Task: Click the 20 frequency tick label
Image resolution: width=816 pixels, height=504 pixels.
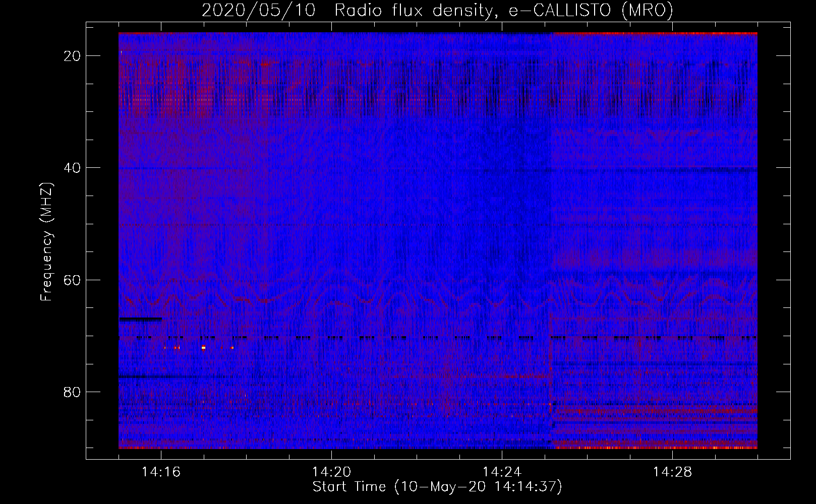Action: pos(72,56)
